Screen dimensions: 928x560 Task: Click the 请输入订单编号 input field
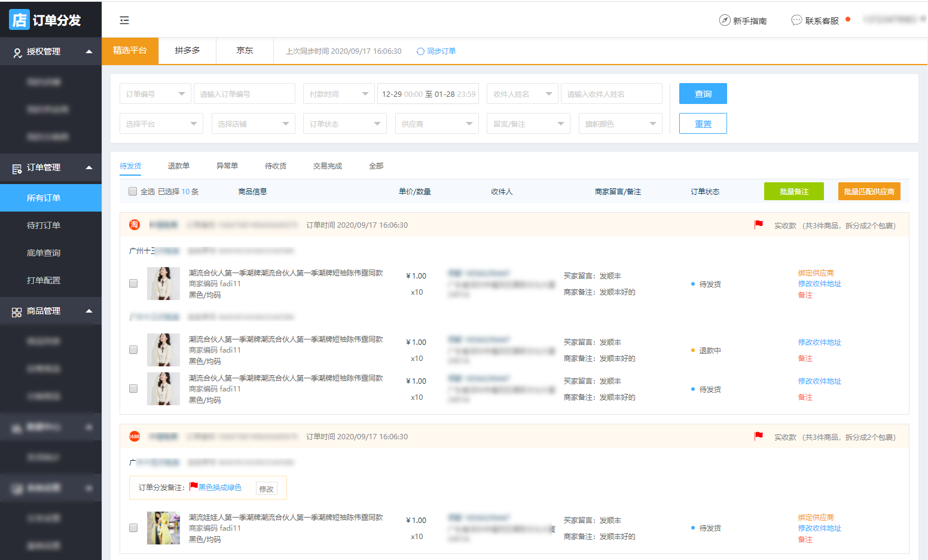244,94
